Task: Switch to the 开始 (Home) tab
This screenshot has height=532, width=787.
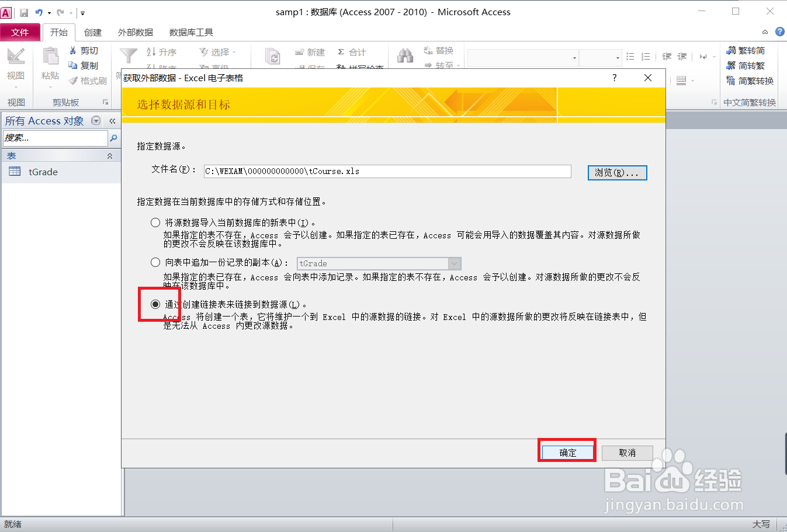Action: [x=59, y=32]
